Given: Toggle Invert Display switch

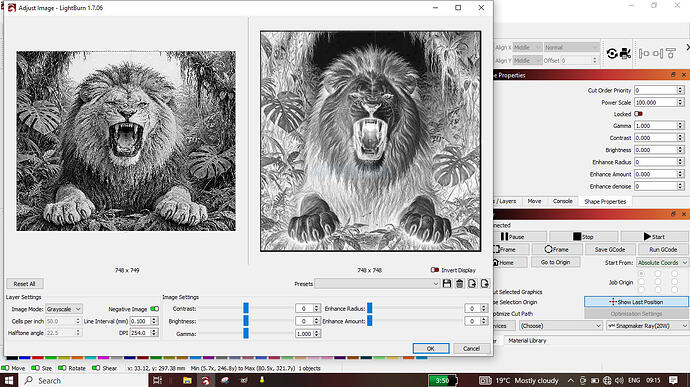Looking at the screenshot, I should point(435,270).
